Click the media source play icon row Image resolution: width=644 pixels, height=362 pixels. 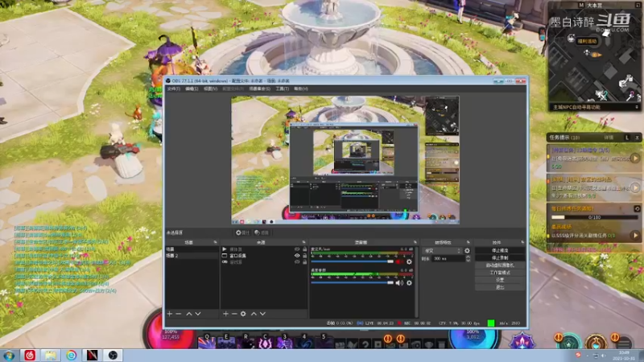pyautogui.click(x=225, y=249)
